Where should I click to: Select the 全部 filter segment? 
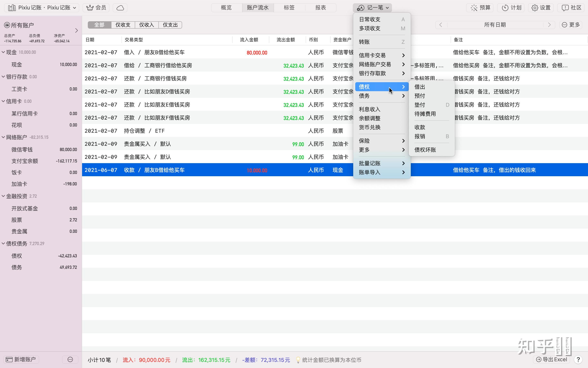99,25
